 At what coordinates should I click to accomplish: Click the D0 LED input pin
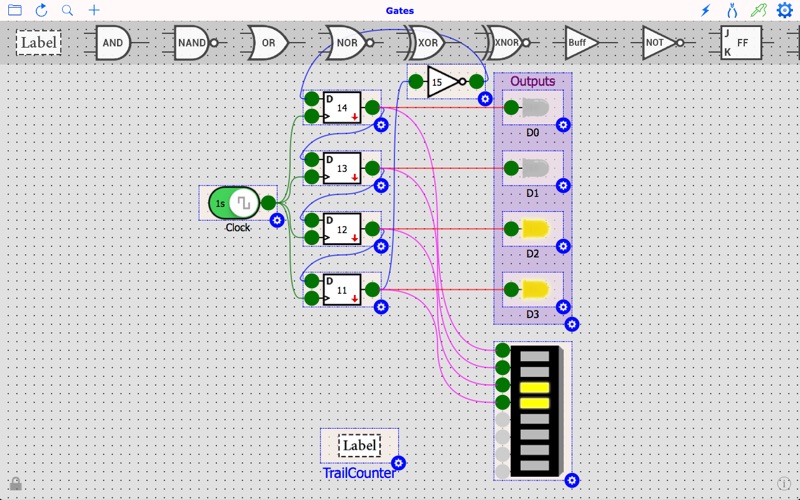[511, 108]
